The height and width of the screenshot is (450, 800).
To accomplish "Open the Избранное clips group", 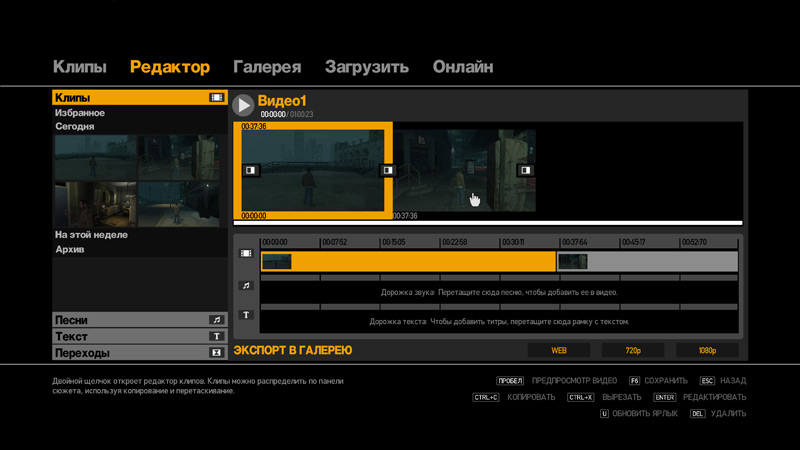I will pyautogui.click(x=80, y=113).
